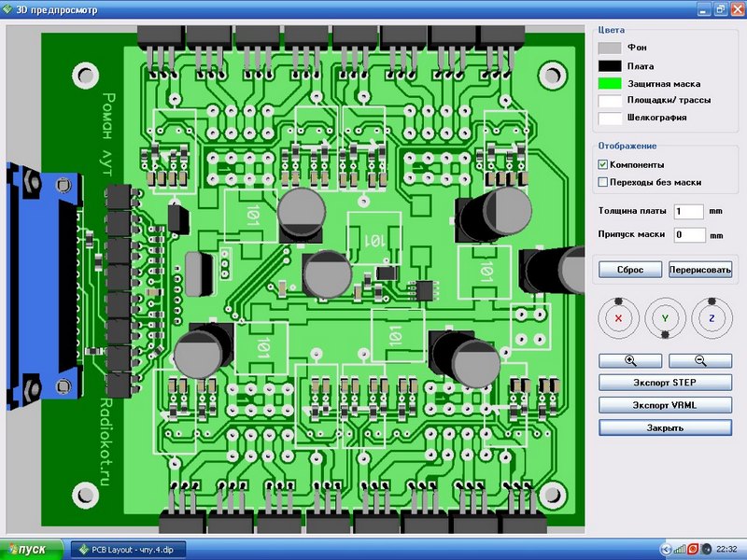This screenshot has height=560, width=747.
Task: Uncheck the Компоненты checkbox
Action: 603,164
